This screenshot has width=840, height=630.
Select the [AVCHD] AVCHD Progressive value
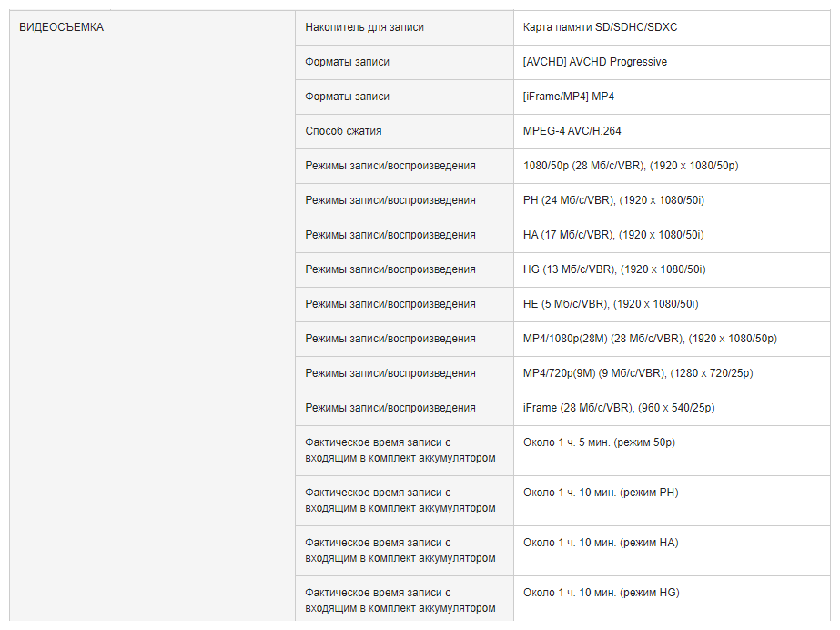594,62
